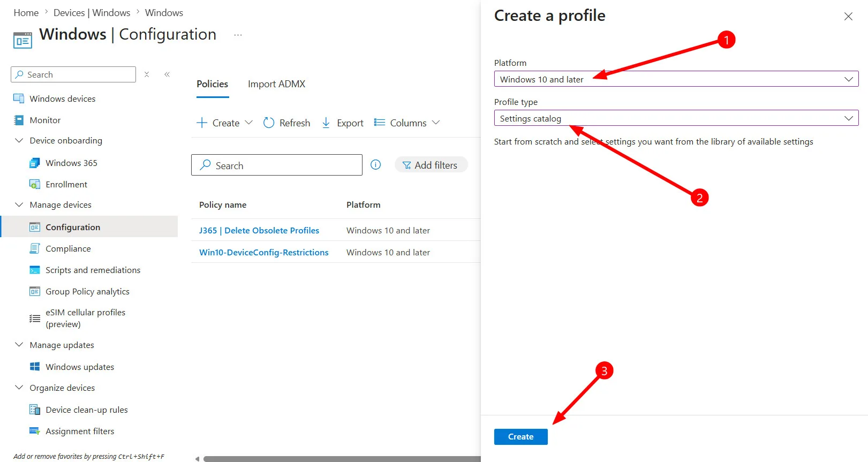Collapse the Manage updates section
This screenshot has width=868, height=462.
(x=19, y=345)
